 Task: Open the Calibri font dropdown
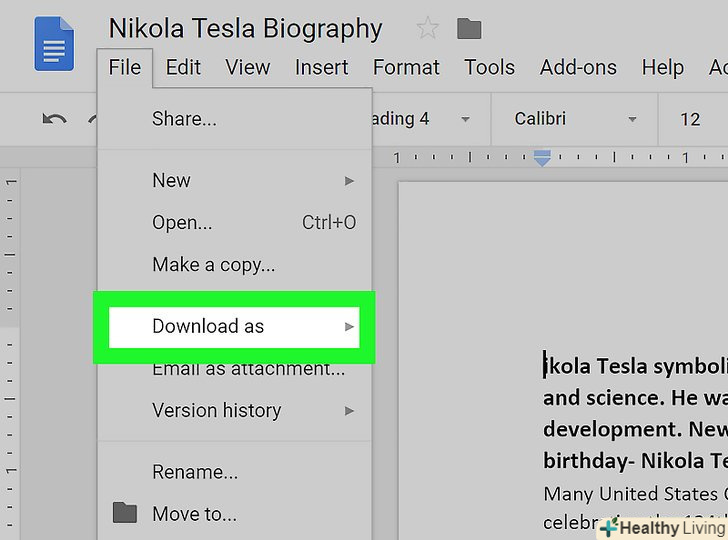575,119
